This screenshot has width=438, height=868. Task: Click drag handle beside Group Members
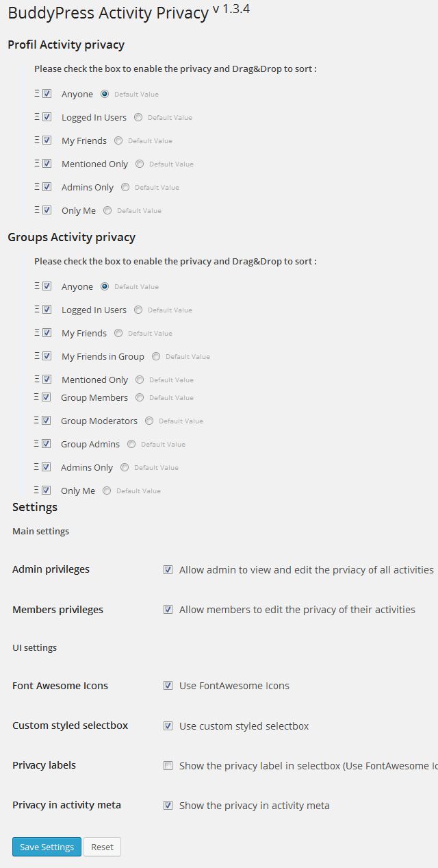[37, 397]
